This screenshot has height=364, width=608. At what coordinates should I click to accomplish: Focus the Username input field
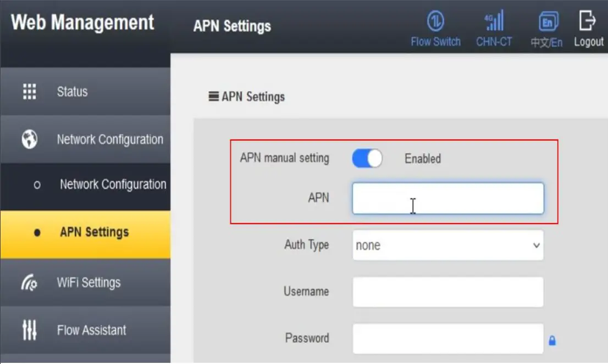(x=448, y=292)
